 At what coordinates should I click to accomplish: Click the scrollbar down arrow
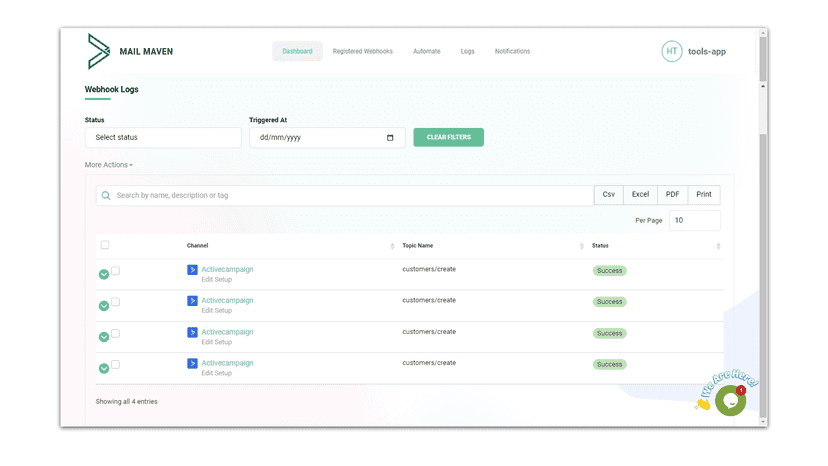click(763, 422)
